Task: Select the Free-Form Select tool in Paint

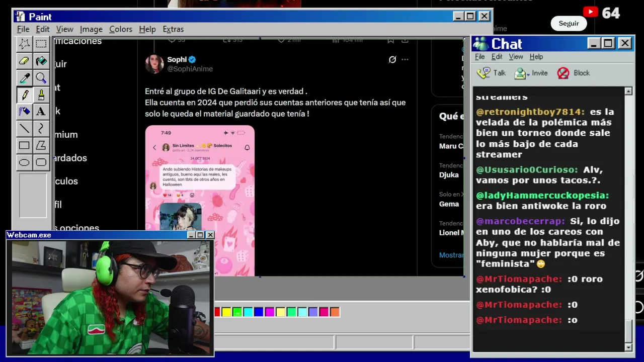Action: (x=24, y=44)
